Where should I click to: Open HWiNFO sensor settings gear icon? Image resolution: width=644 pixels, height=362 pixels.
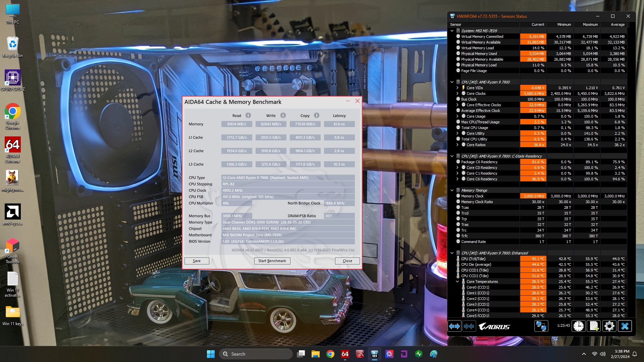(x=609, y=326)
